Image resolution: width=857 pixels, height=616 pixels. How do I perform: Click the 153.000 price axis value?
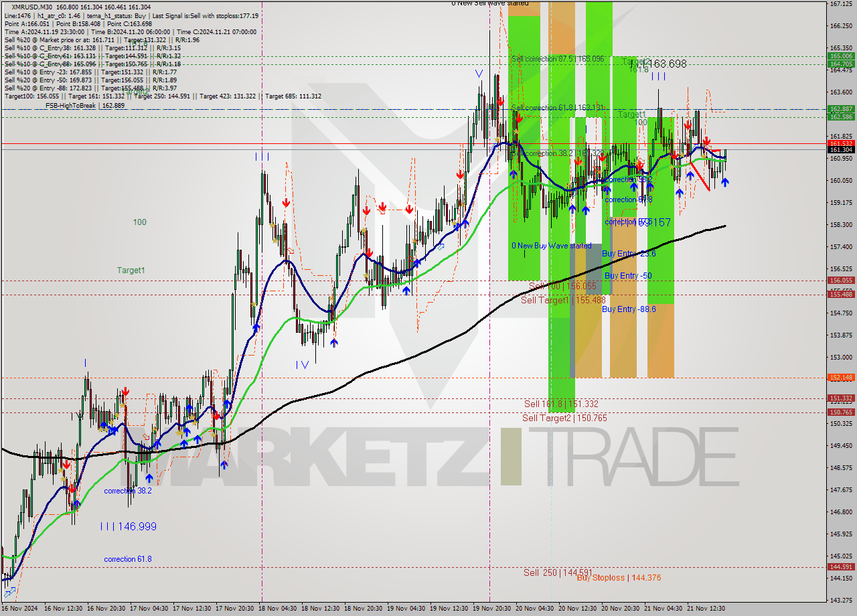click(x=841, y=358)
